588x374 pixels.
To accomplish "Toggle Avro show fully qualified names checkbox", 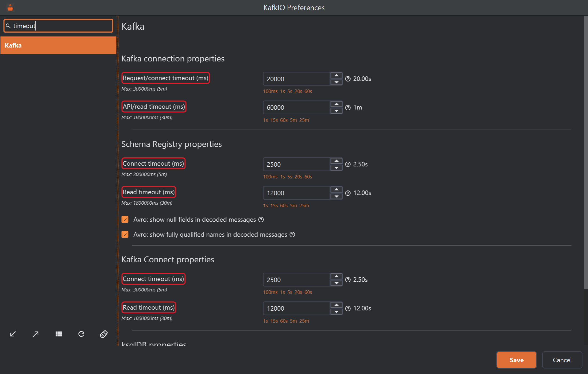I will (x=125, y=234).
